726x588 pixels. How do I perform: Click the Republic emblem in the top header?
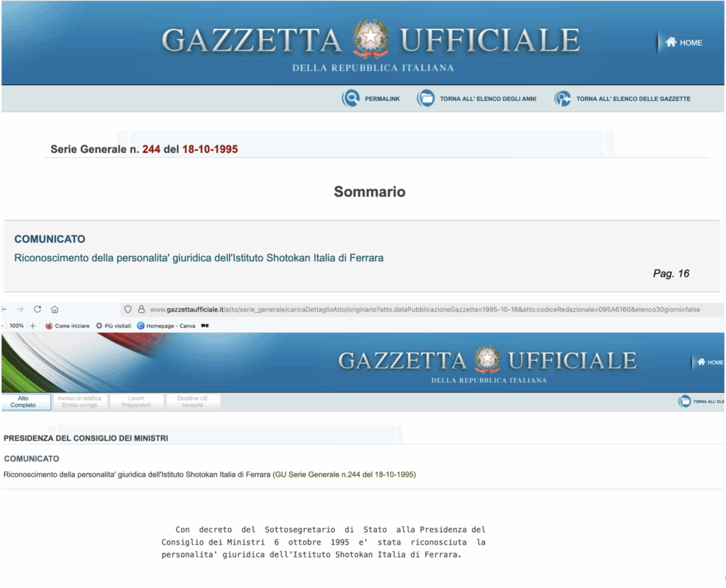click(x=370, y=39)
